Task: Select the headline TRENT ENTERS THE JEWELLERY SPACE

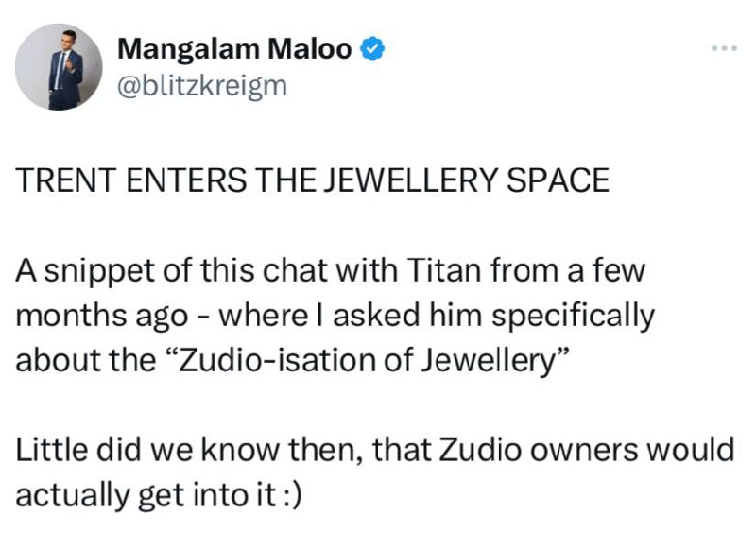Action: coord(313,180)
